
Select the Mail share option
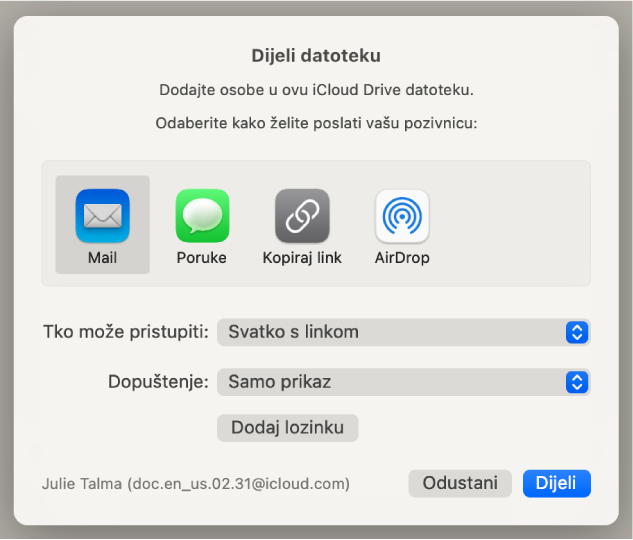pyautogui.click(x=103, y=225)
